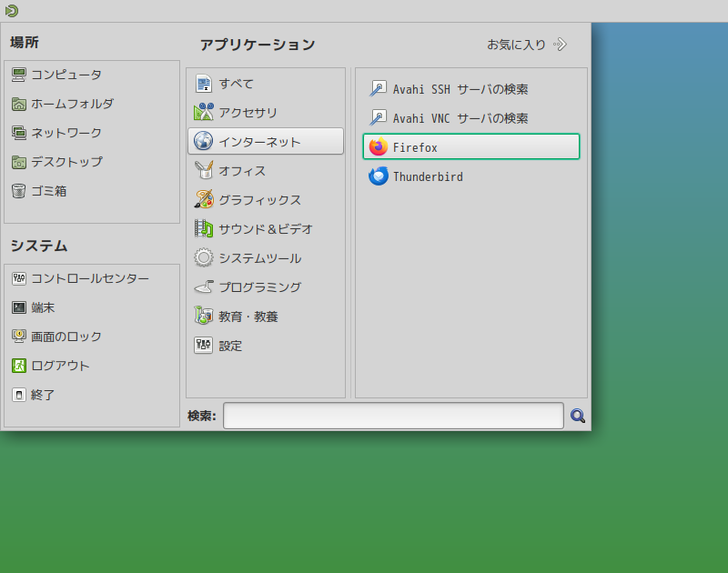Click the 画面のロック icon
Image resolution: width=728 pixels, height=573 pixels.
[x=18, y=337]
